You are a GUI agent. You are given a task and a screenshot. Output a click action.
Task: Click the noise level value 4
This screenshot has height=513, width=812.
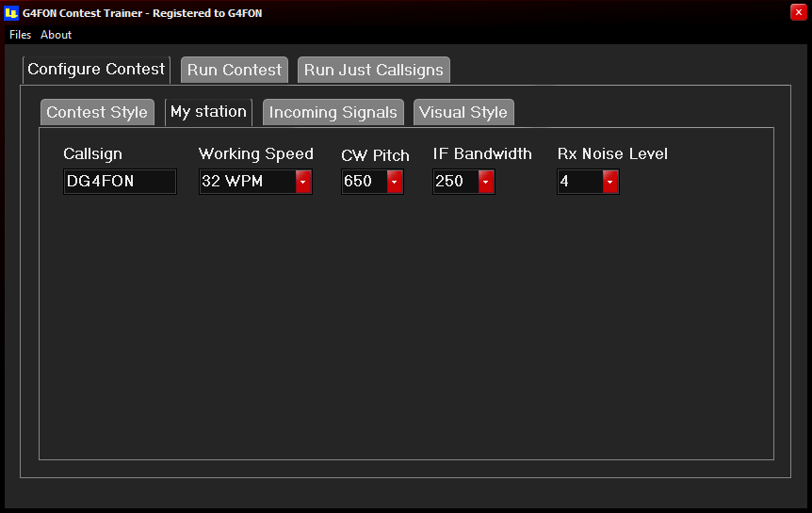pyautogui.click(x=564, y=181)
